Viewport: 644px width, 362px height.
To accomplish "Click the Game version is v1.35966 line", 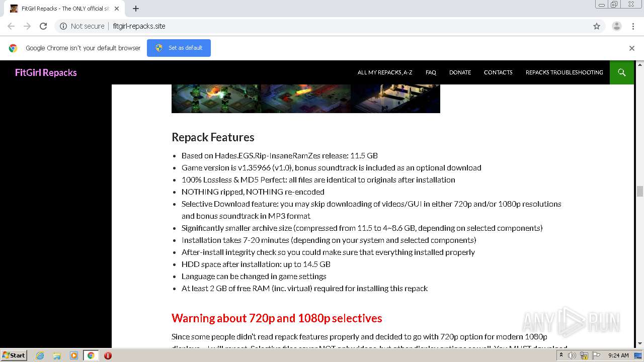I will pyautogui.click(x=332, y=167).
